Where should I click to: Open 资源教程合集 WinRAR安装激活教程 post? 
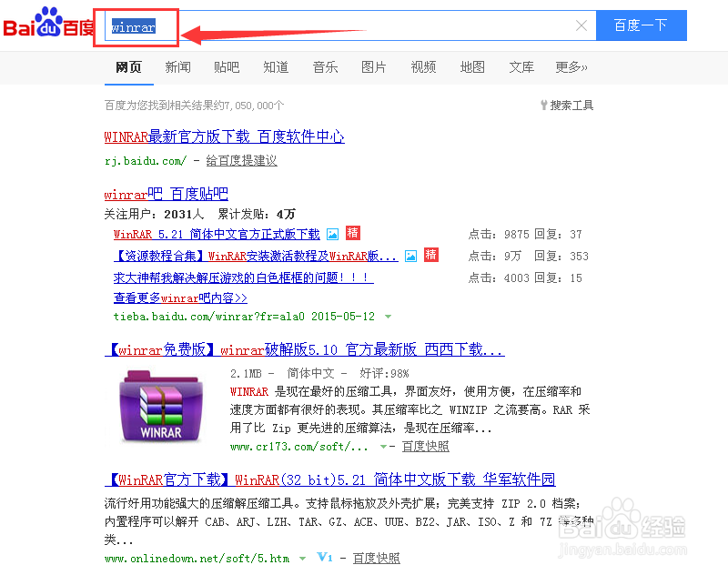coord(256,257)
